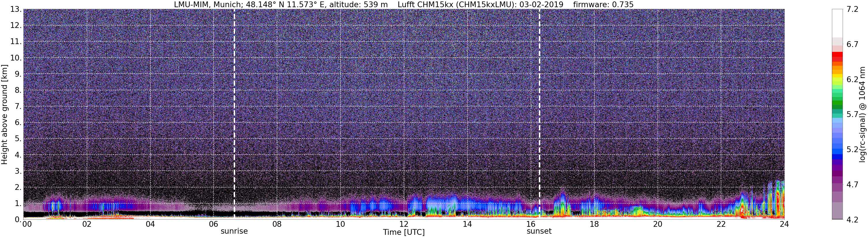Image resolution: width=868 pixels, height=238 pixels.
Task: Click the time axis tick label 04
Action: point(150,224)
